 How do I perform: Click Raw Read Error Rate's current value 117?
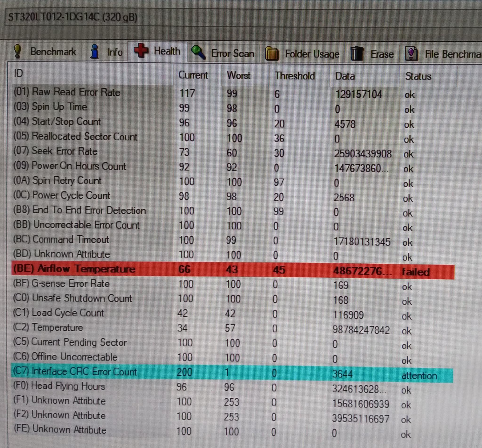click(187, 93)
